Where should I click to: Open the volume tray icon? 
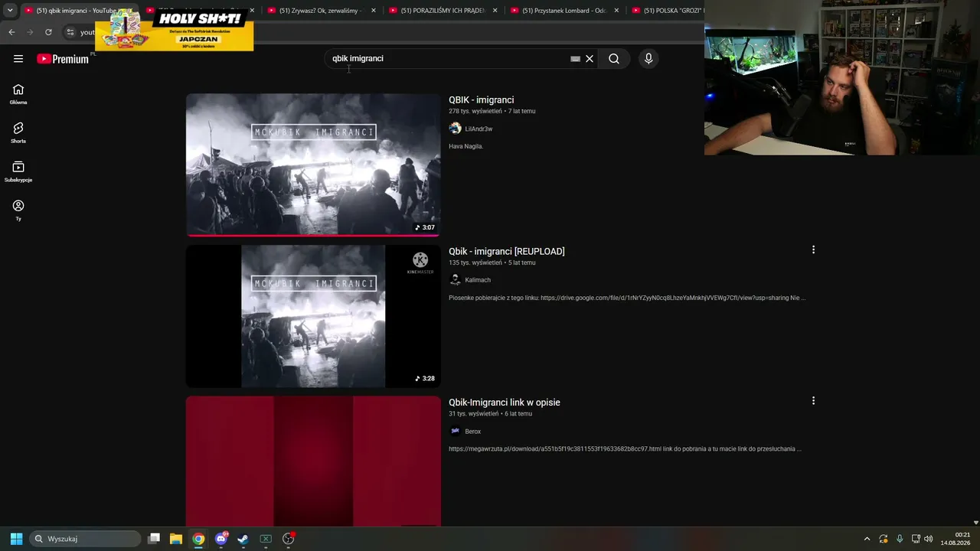coord(929,539)
